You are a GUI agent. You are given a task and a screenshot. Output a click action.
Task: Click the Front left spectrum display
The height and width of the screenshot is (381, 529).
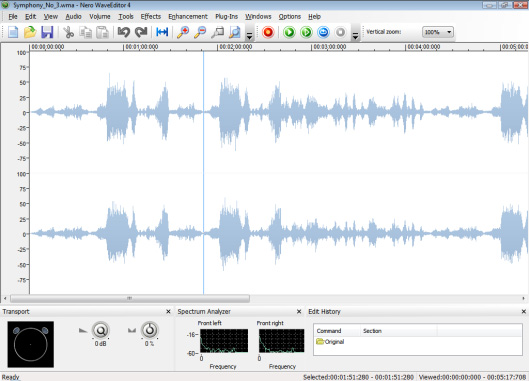coord(224,341)
